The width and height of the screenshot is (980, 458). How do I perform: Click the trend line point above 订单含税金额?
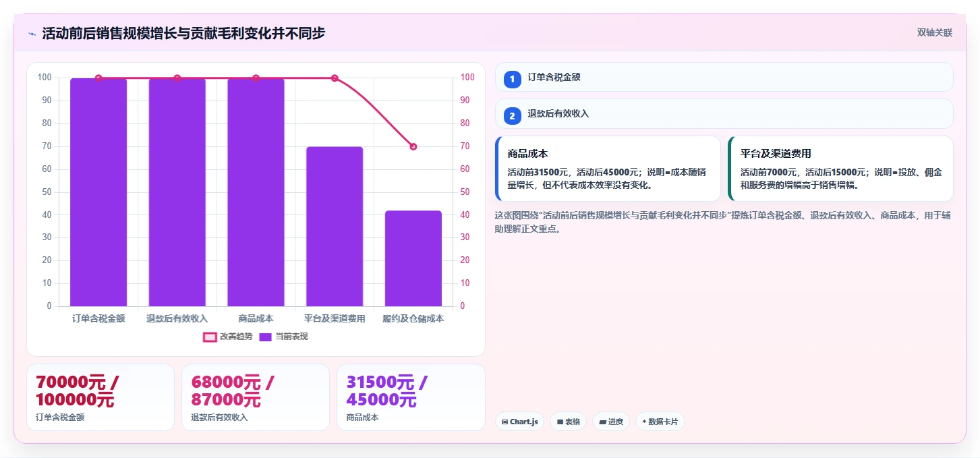(x=98, y=78)
